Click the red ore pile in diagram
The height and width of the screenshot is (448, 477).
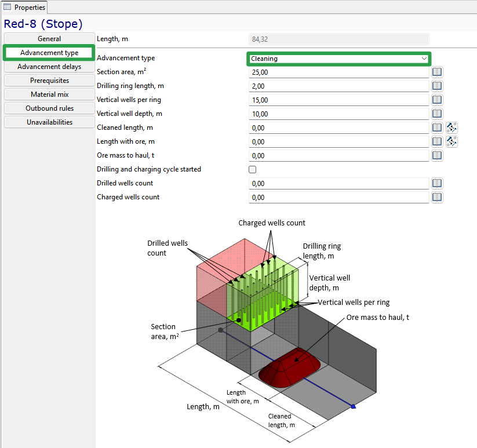point(289,368)
